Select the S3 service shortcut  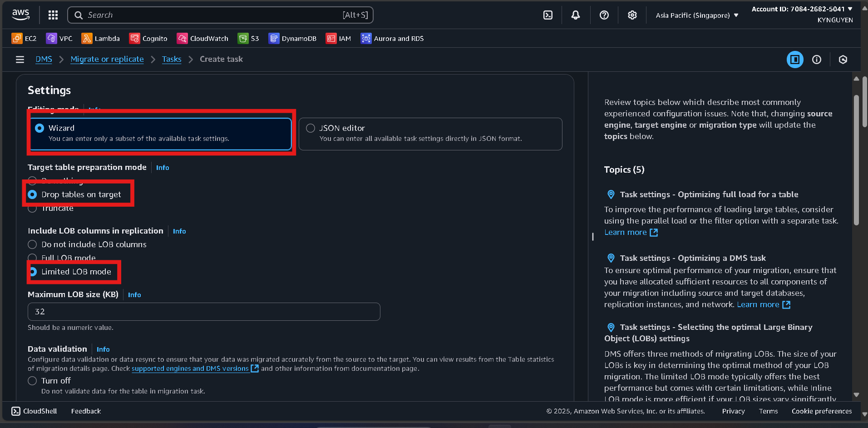248,38
